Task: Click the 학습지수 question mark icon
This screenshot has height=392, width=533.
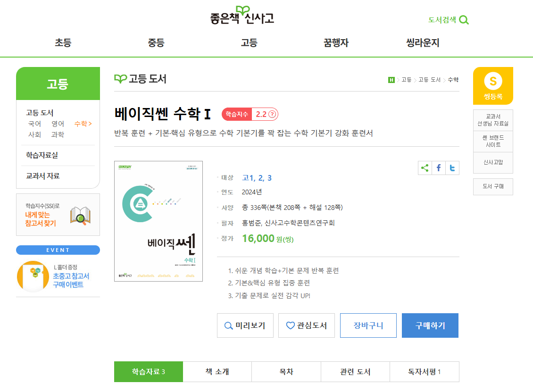Action: [272, 114]
